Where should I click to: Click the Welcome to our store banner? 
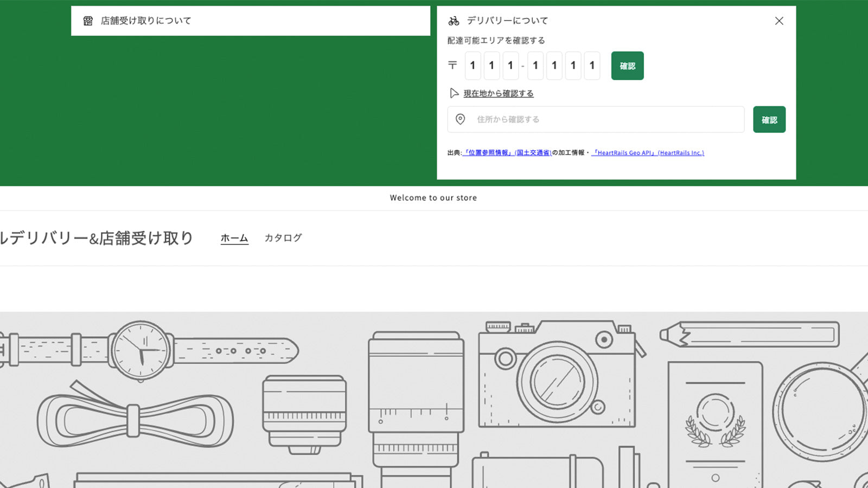(433, 198)
